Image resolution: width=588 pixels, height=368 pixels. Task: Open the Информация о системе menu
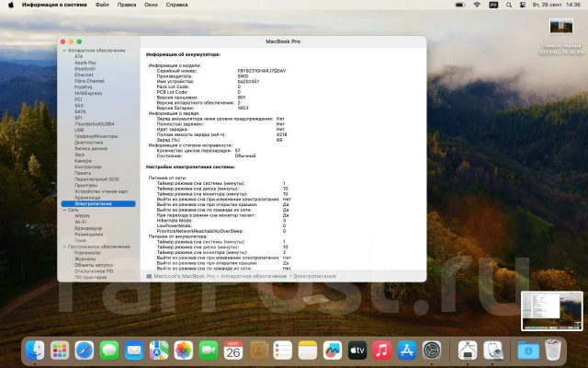(x=54, y=5)
